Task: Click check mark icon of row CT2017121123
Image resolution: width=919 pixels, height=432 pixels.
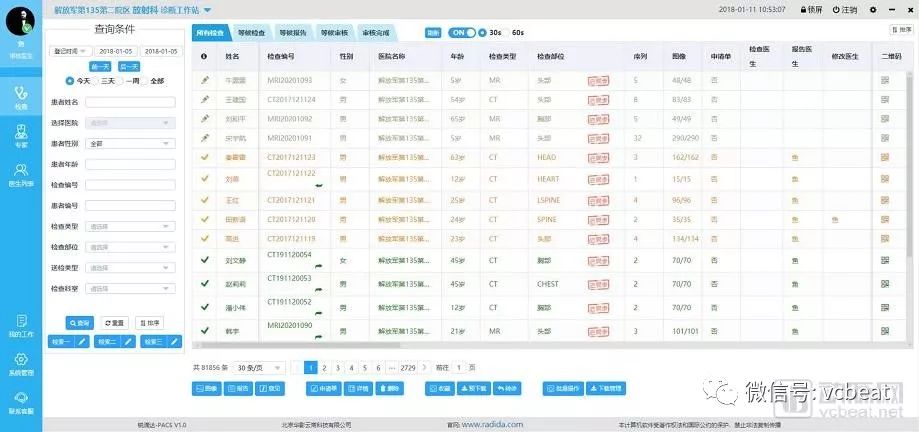Action: coord(205,157)
